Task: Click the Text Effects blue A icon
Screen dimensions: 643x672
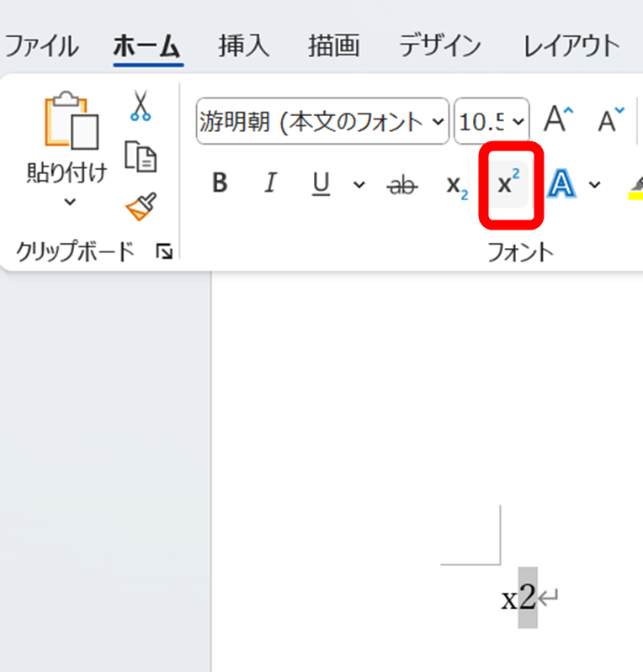Action: (561, 184)
